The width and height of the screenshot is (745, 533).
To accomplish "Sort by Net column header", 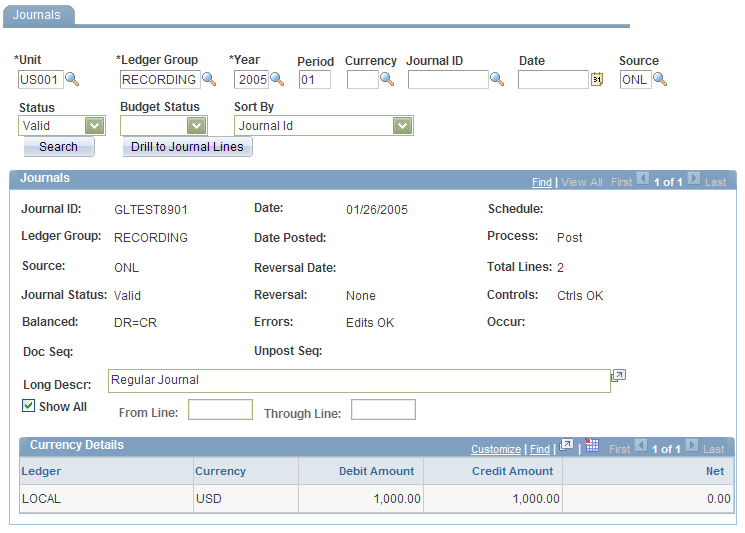I will tap(715, 471).
